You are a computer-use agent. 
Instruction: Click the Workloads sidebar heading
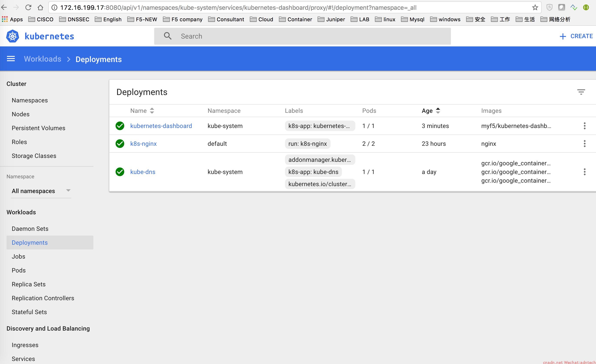21,212
